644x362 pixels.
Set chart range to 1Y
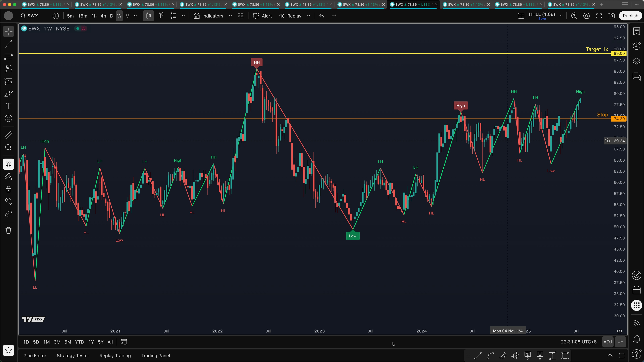pyautogui.click(x=91, y=342)
